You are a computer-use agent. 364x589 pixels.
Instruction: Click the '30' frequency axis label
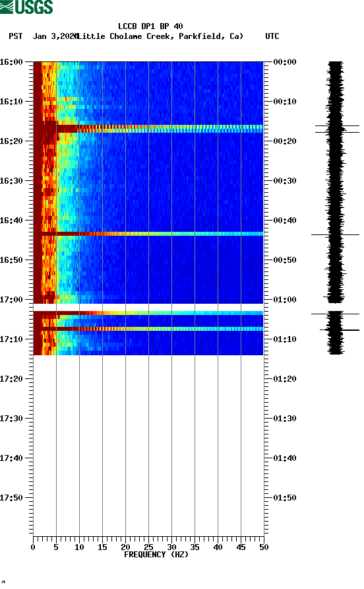tap(171, 547)
